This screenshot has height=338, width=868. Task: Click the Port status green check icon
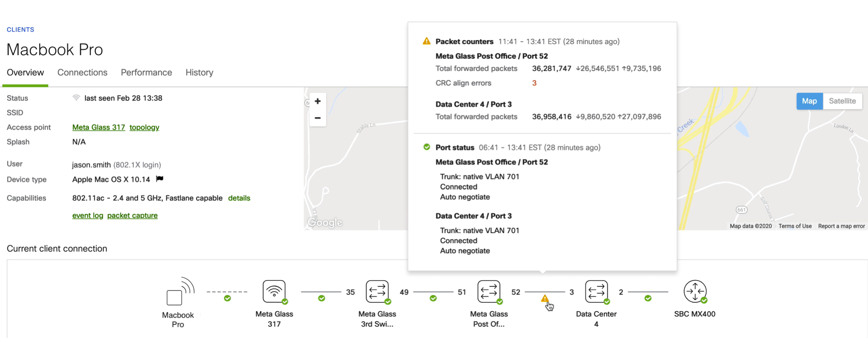pyautogui.click(x=426, y=147)
